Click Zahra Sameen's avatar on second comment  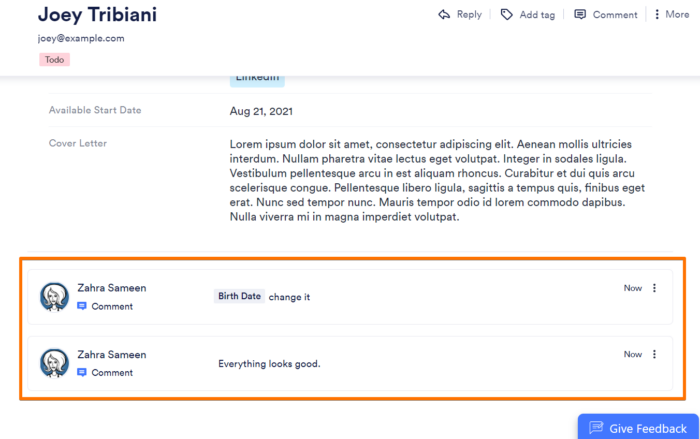(54, 363)
